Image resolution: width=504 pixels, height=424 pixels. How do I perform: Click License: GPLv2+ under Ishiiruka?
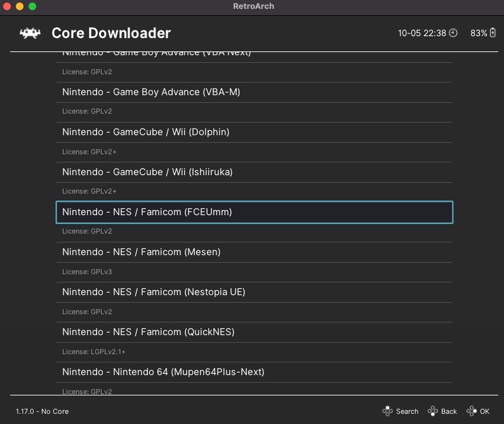coord(90,192)
